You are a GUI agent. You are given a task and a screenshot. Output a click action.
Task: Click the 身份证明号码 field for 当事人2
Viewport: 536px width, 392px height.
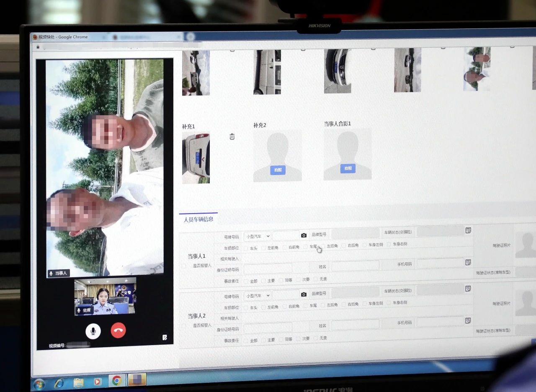click(x=268, y=328)
